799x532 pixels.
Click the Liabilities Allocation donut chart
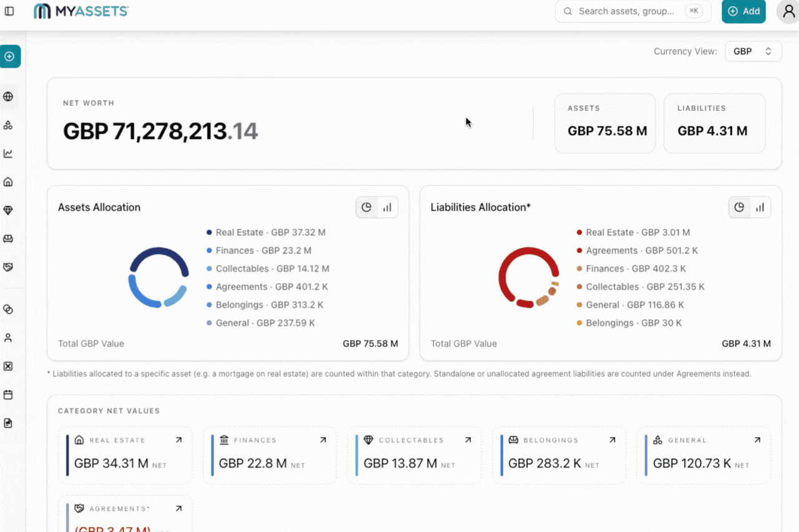point(529,278)
